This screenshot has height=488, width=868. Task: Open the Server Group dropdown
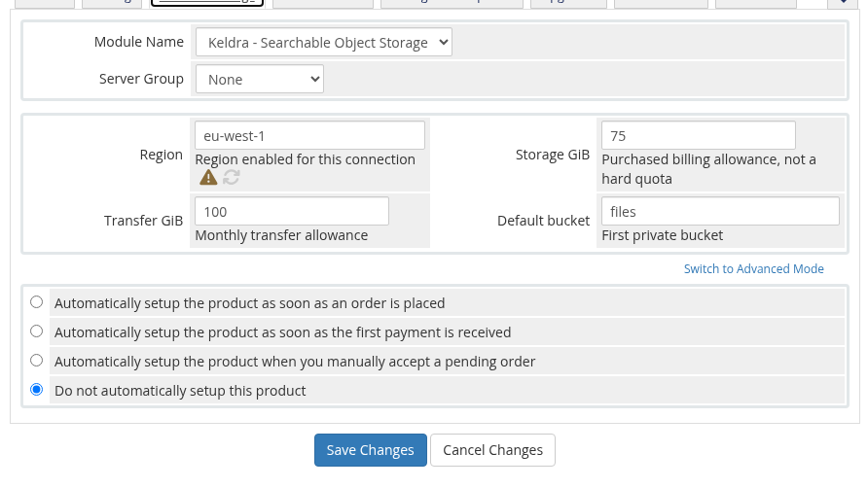[x=260, y=79]
